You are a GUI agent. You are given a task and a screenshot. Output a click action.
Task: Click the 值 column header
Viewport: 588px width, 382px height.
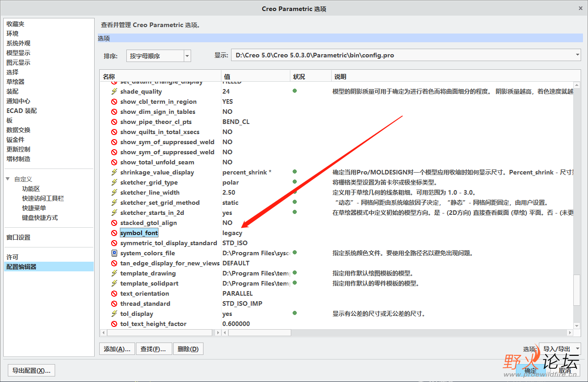tap(256, 76)
